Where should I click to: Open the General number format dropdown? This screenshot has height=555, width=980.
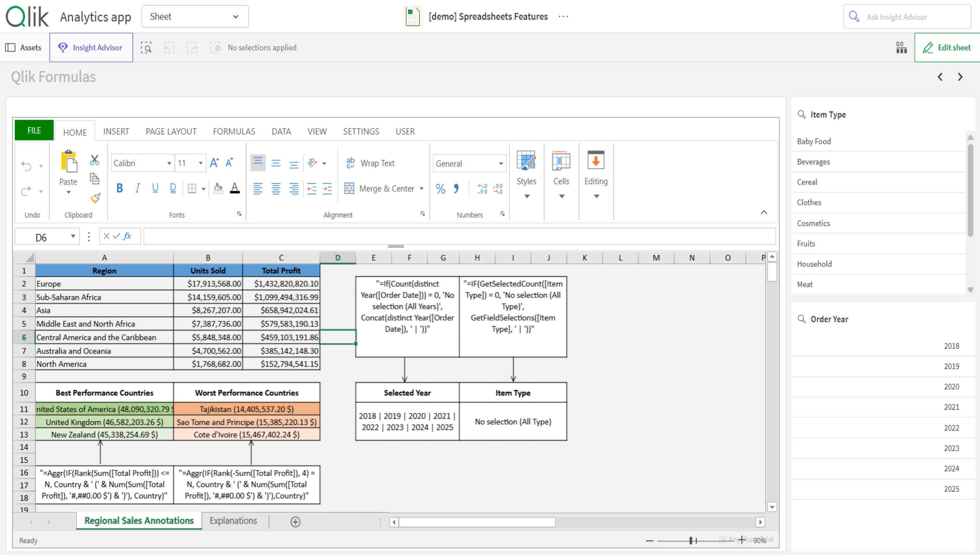501,164
